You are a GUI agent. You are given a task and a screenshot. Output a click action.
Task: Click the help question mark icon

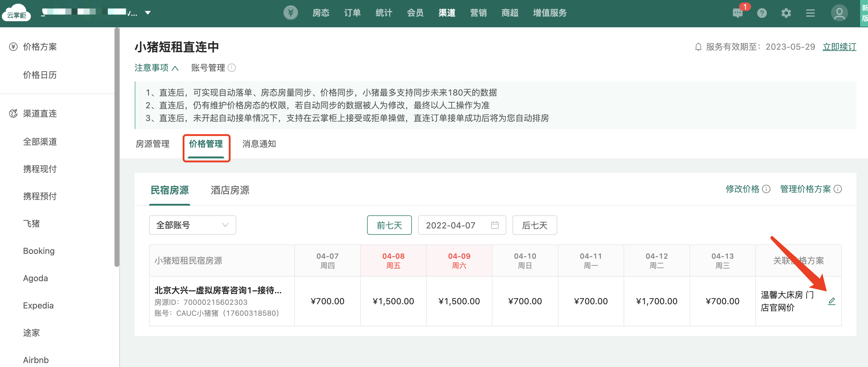point(762,13)
